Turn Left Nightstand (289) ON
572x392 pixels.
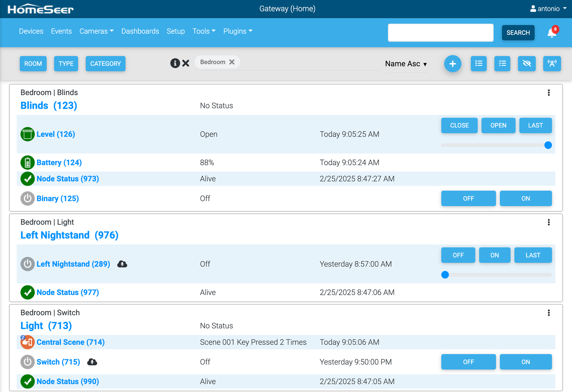(494, 255)
